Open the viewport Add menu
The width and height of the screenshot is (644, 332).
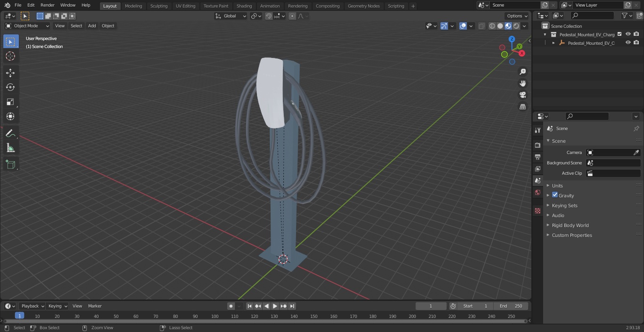pyautogui.click(x=92, y=26)
